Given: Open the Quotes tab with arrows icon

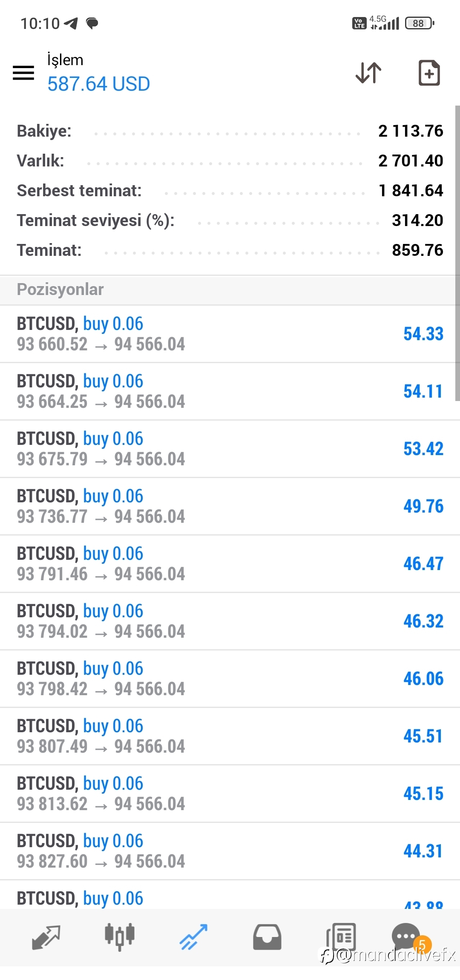Looking at the screenshot, I should click(x=46, y=937).
